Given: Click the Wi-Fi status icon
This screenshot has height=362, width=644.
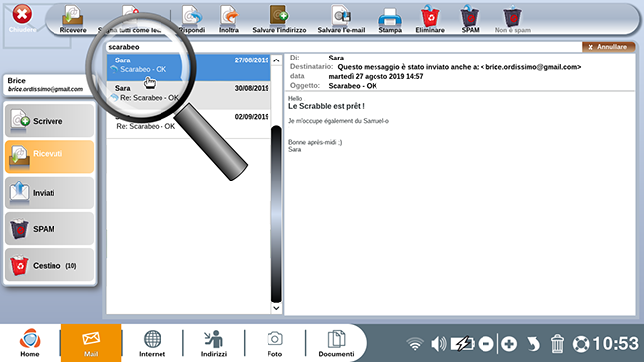Looking at the screenshot, I should (x=415, y=344).
